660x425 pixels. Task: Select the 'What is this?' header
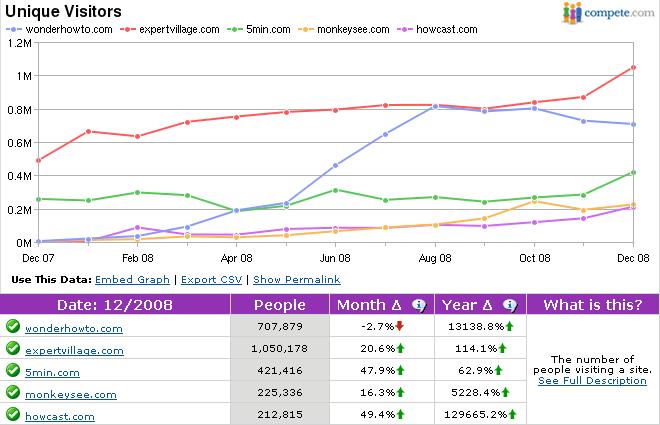point(592,305)
